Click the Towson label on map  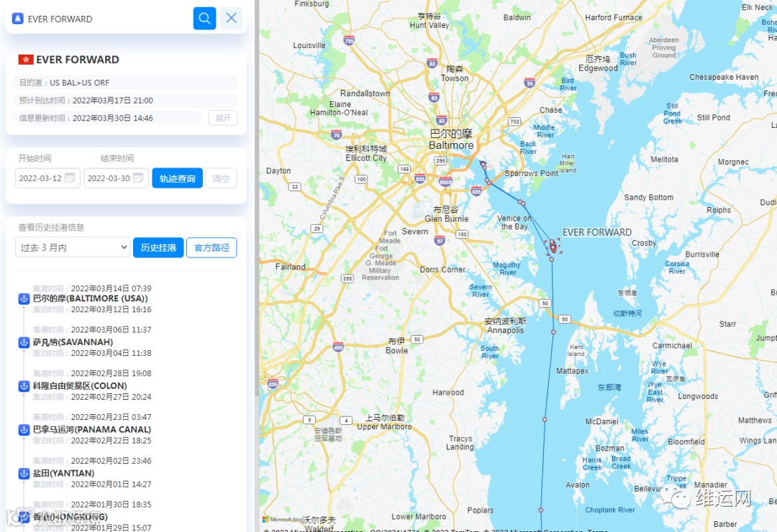click(x=455, y=74)
